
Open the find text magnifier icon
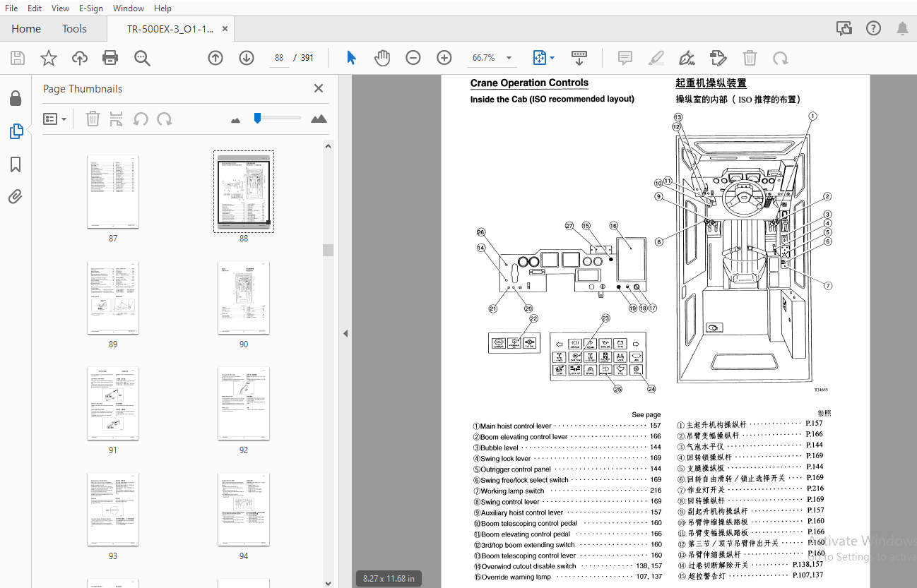pyautogui.click(x=142, y=58)
